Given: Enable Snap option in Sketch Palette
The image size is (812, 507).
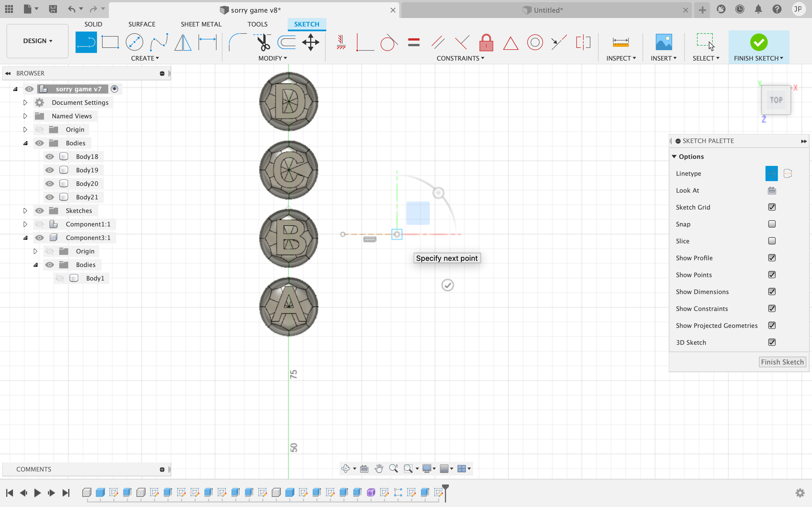Looking at the screenshot, I should pos(772,224).
